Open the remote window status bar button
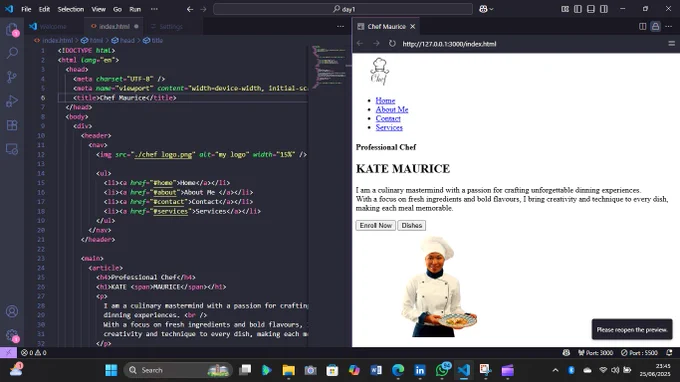Viewport: 680px width, 382px height. click(x=8, y=353)
